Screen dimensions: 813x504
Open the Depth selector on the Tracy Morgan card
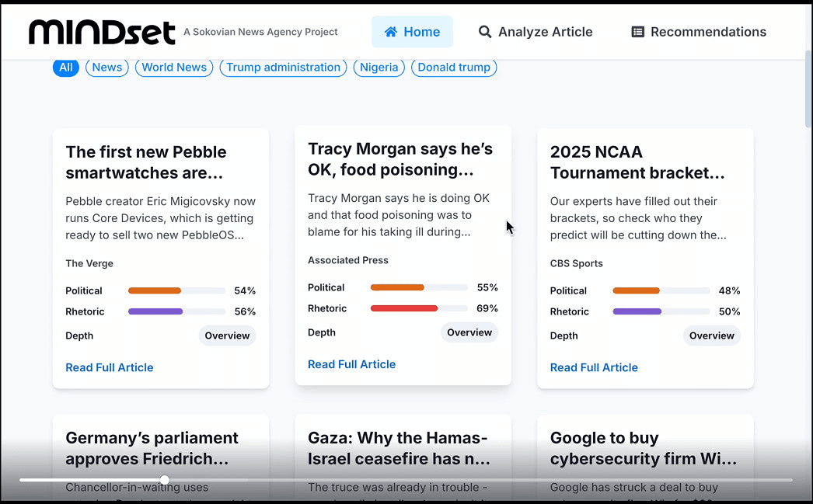tap(469, 332)
